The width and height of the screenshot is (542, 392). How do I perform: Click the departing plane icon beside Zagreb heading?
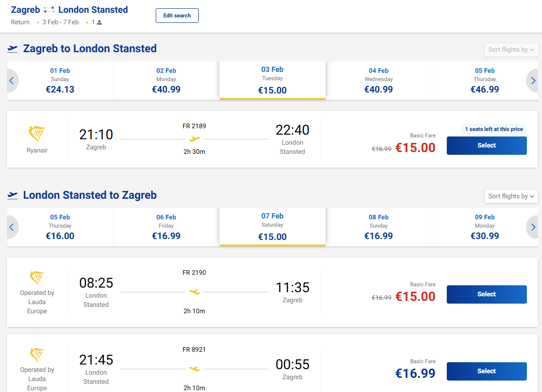[x=12, y=49]
